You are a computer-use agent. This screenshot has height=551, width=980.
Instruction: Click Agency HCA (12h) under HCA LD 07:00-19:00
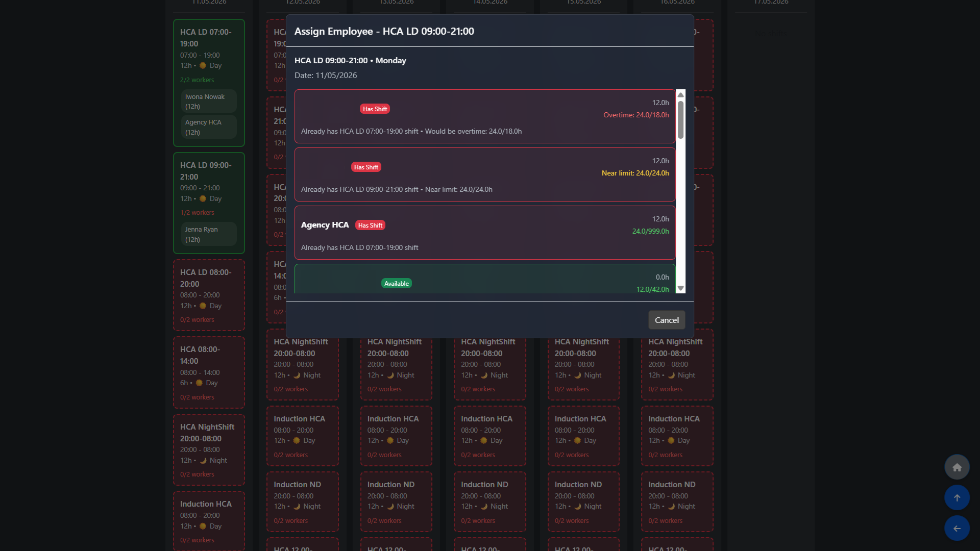[209, 127]
